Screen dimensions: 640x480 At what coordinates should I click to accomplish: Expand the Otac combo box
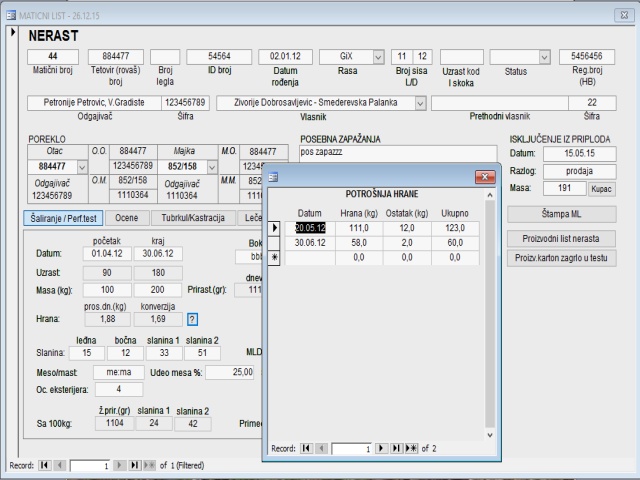[x=83, y=166]
